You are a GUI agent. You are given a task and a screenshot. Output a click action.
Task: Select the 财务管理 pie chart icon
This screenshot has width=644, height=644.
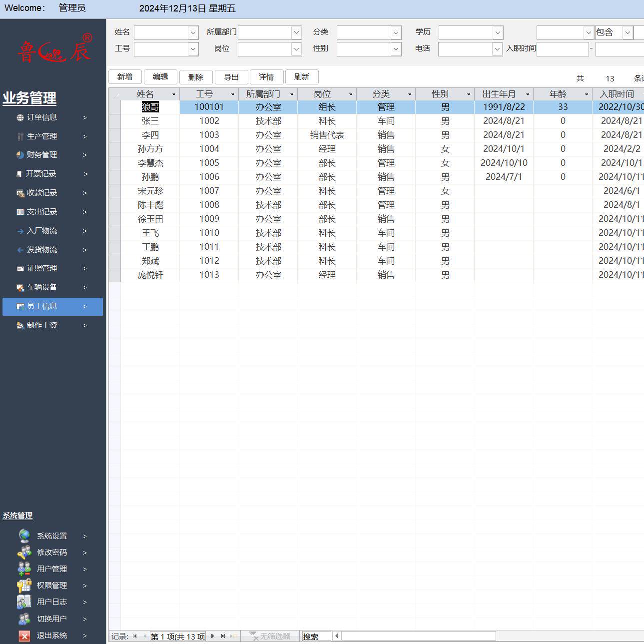point(20,155)
